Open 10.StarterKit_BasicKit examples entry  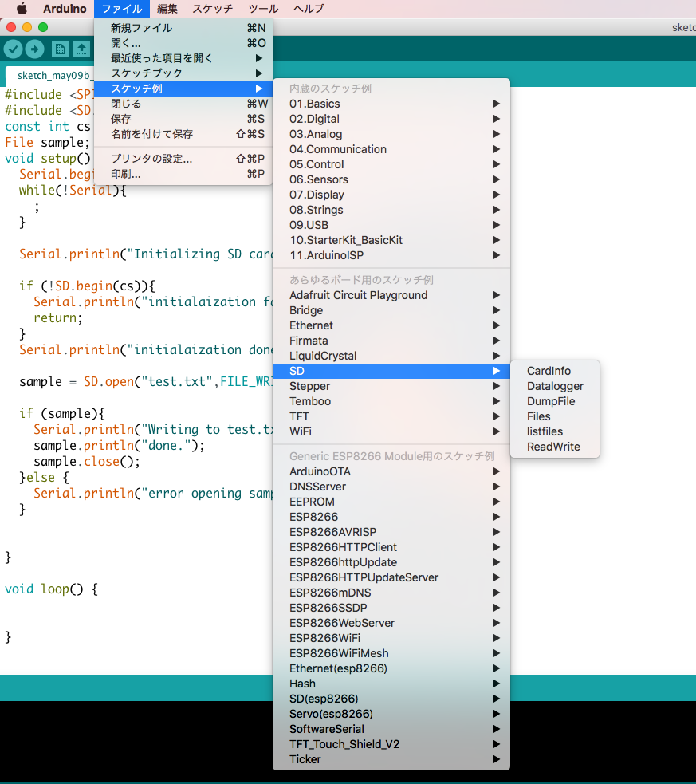(391, 240)
